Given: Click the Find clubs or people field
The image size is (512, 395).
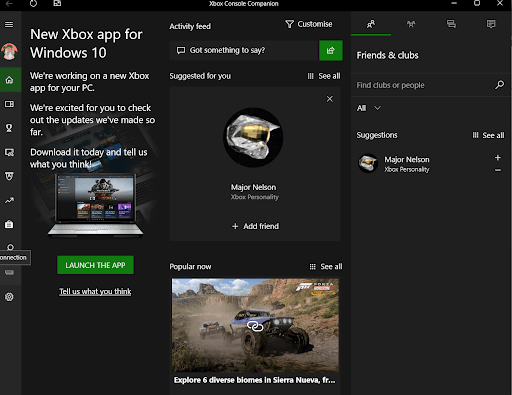Looking at the screenshot, I should (423, 85).
